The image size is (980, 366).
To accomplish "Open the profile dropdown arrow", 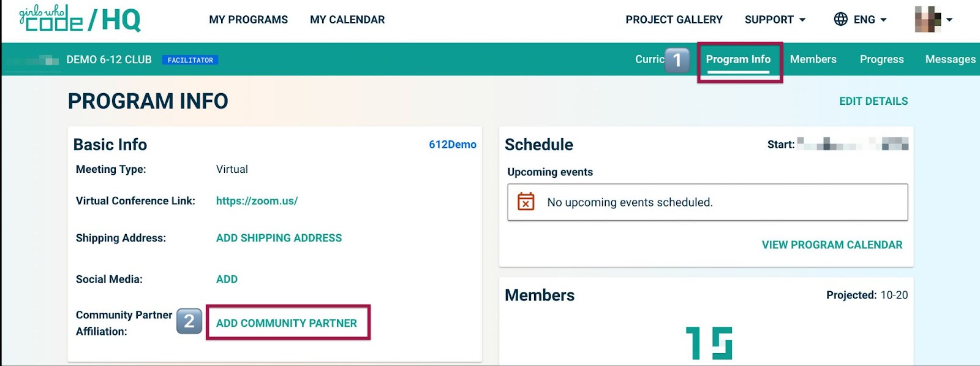I will 949,20.
